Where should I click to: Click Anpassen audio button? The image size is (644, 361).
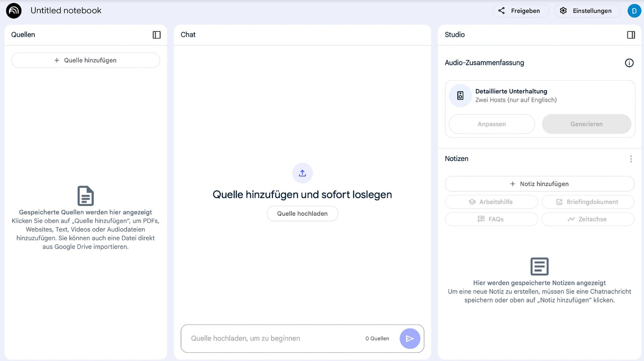tap(491, 124)
